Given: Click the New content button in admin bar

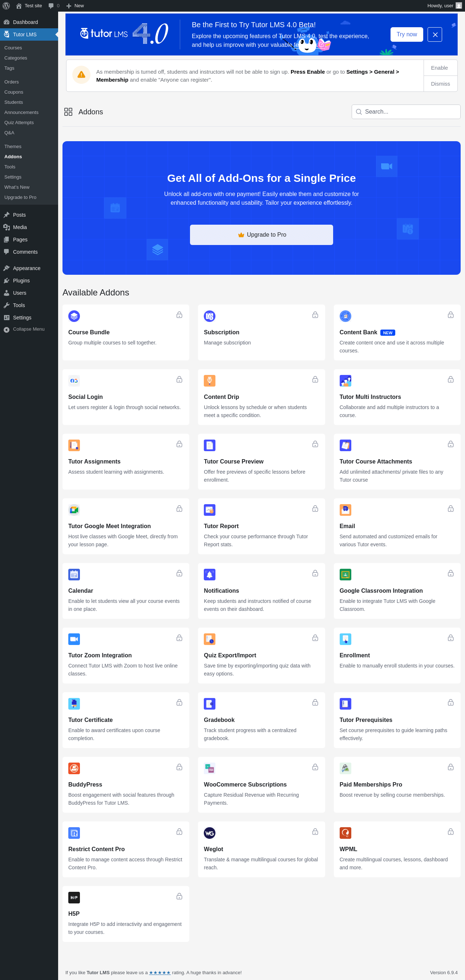Looking at the screenshot, I should (75, 6).
